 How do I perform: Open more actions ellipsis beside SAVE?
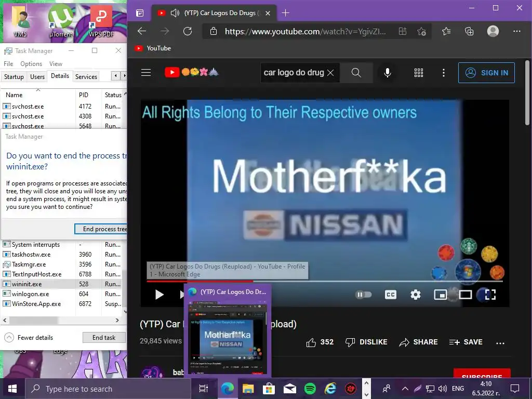pos(500,343)
